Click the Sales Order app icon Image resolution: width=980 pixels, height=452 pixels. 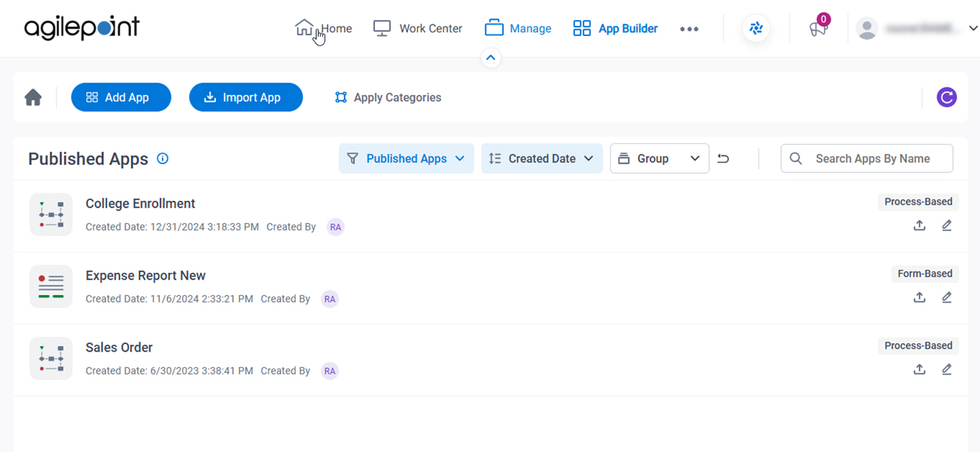[51, 359]
